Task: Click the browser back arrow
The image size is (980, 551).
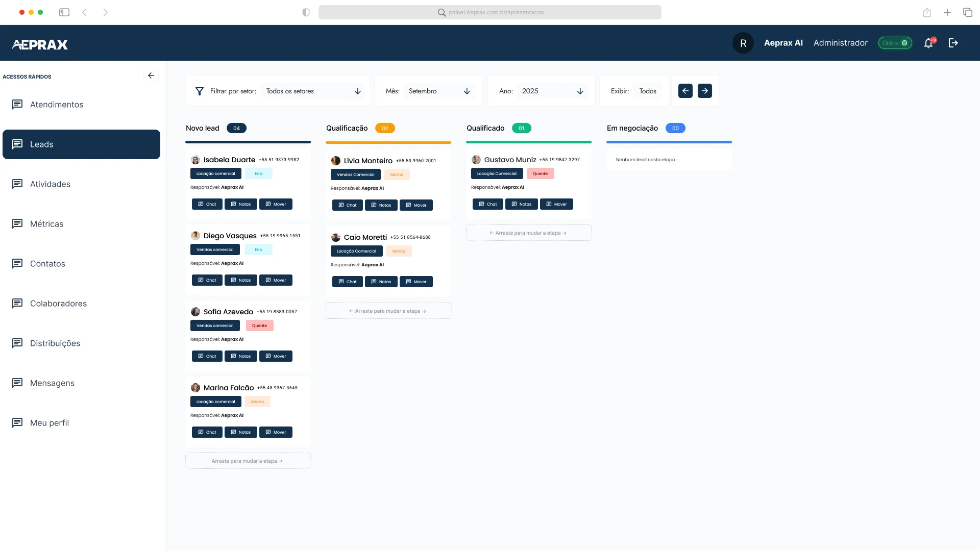Action: pyautogui.click(x=85, y=12)
